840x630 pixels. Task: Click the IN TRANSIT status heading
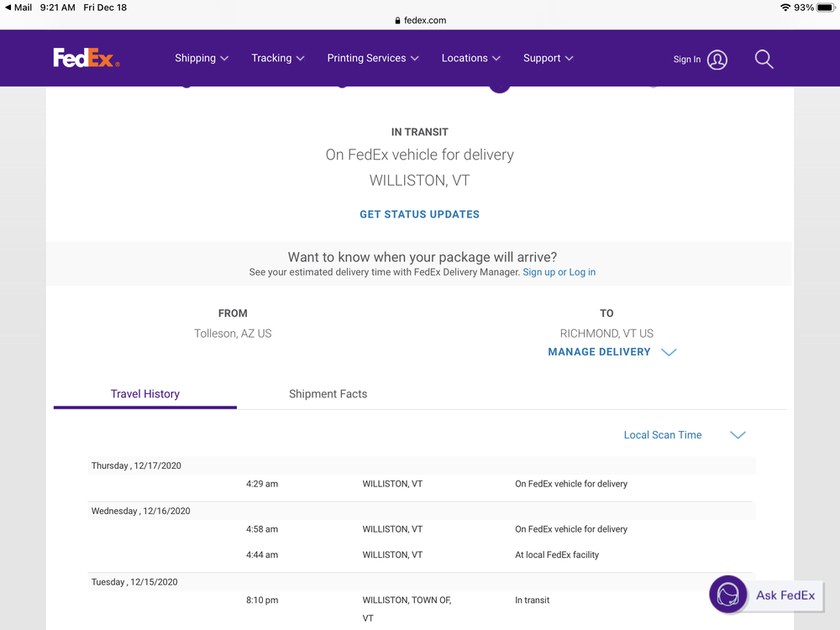[x=419, y=133]
